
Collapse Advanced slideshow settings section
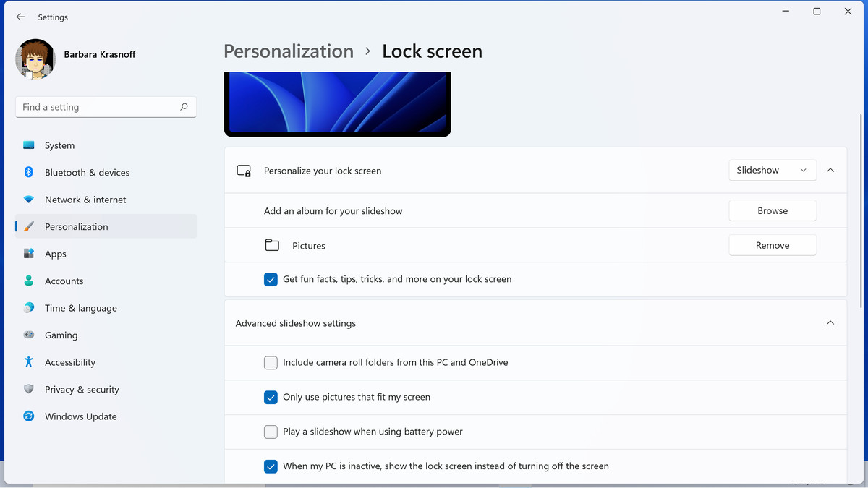pos(830,323)
